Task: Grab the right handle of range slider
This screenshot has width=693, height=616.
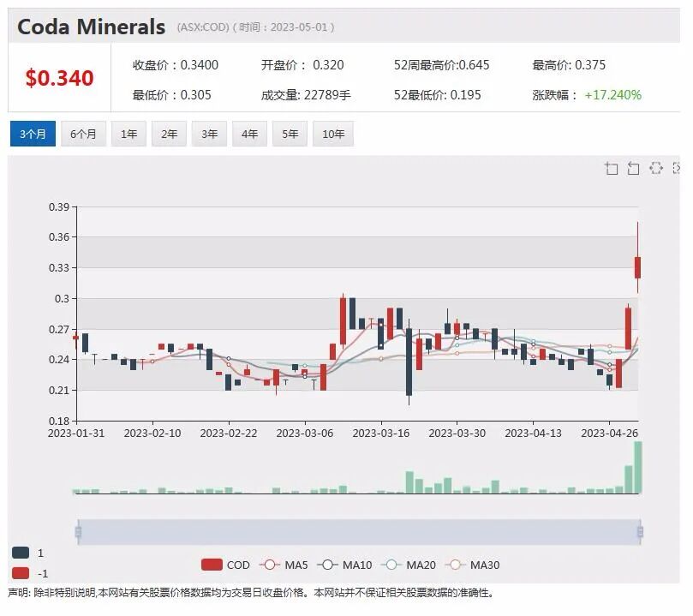Action: point(640,531)
